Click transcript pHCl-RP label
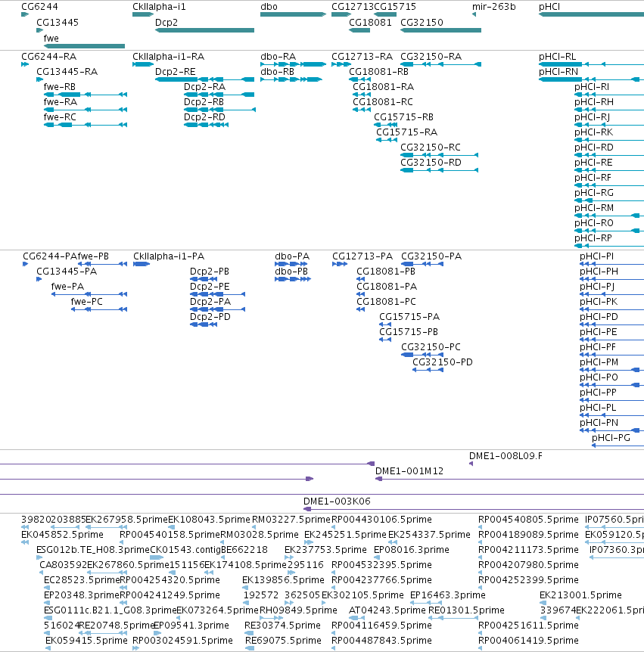 coord(593,238)
